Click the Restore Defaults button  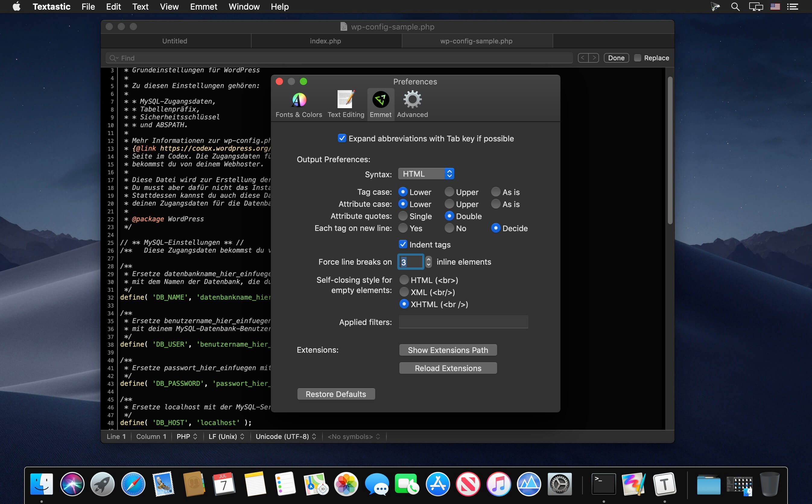(x=336, y=394)
